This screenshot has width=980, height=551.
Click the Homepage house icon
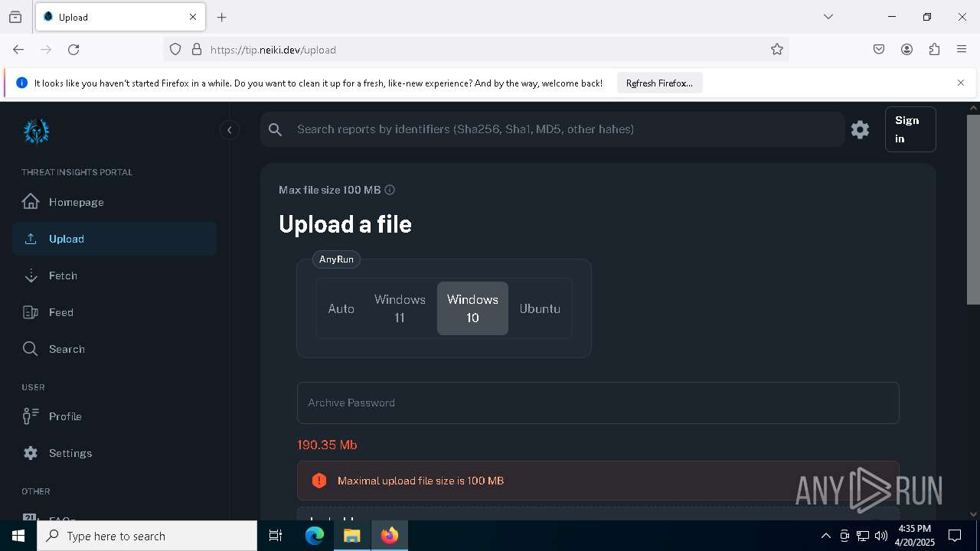tap(31, 201)
